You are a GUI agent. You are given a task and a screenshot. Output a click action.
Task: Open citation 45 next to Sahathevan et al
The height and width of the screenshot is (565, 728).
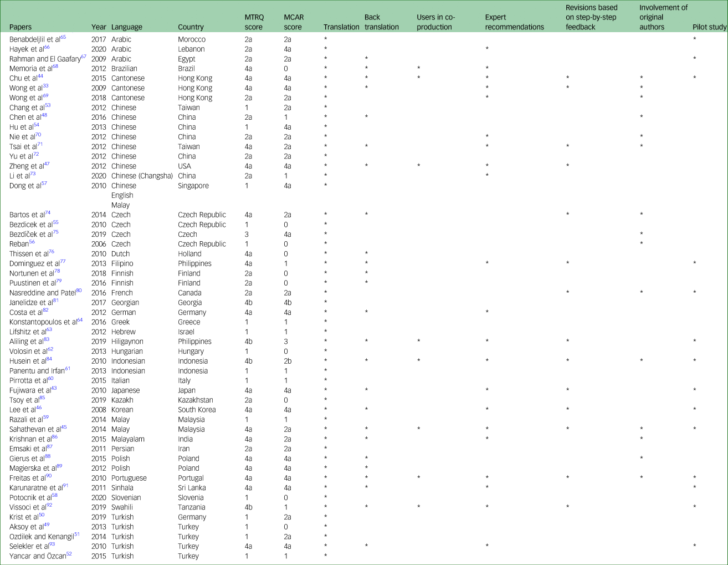(x=64, y=427)
